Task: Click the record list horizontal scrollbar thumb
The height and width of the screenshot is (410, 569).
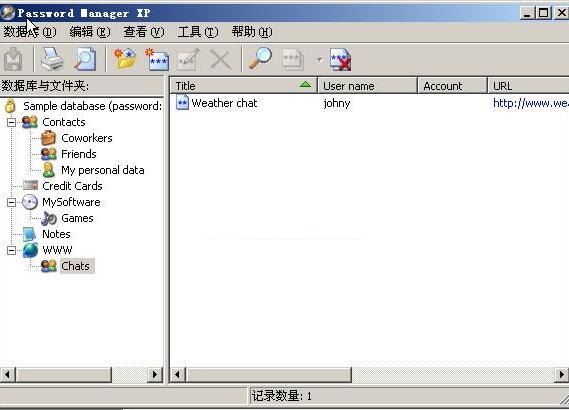Action: [269, 374]
